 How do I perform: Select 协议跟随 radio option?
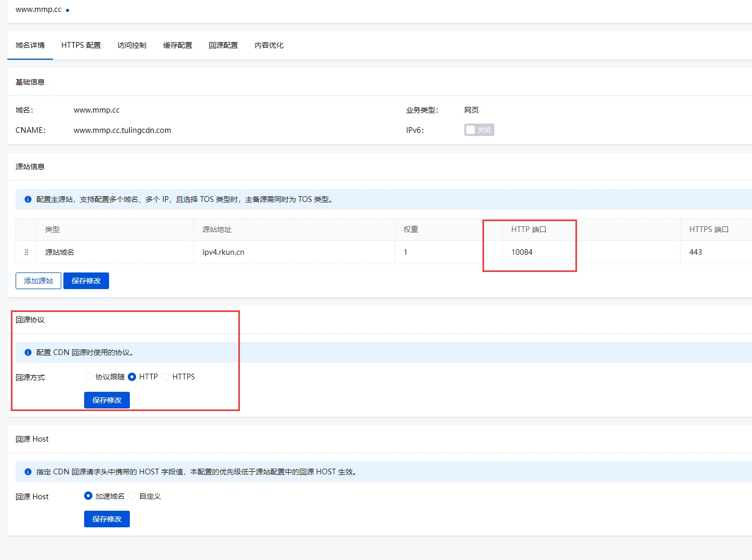click(x=88, y=377)
